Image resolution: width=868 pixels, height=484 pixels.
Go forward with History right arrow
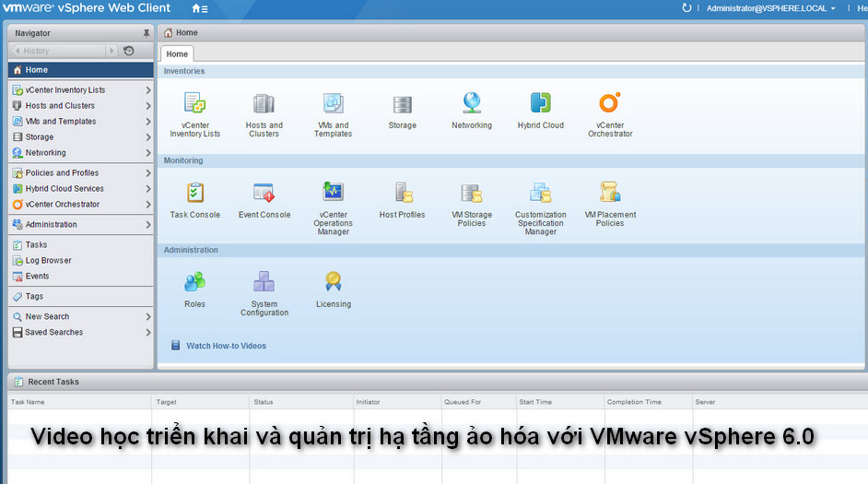[111, 51]
